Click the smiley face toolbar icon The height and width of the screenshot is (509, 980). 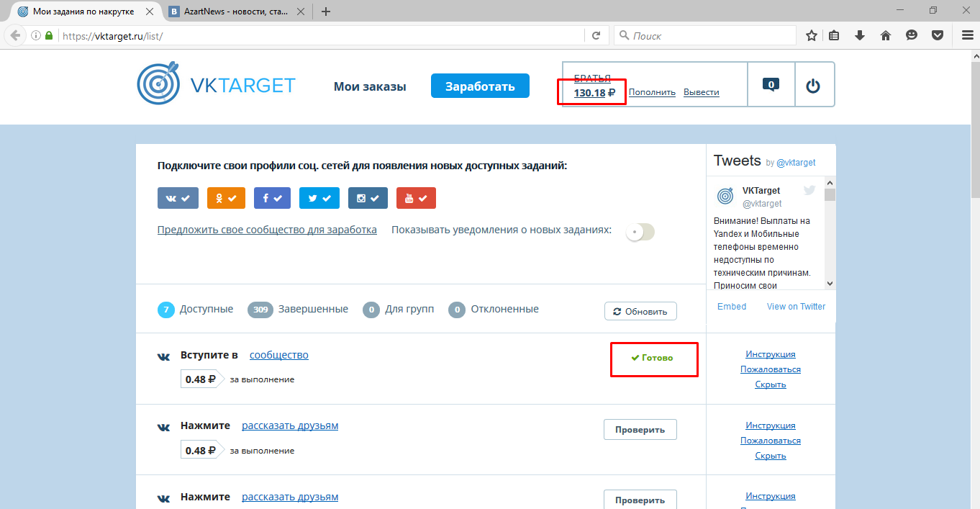[912, 35]
